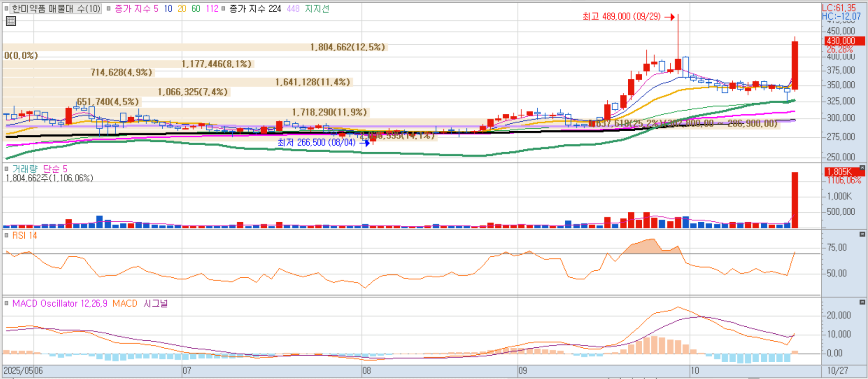Select the lavender 448 moving average label
This screenshot has height=379, width=868.
(x=293, y=8)
